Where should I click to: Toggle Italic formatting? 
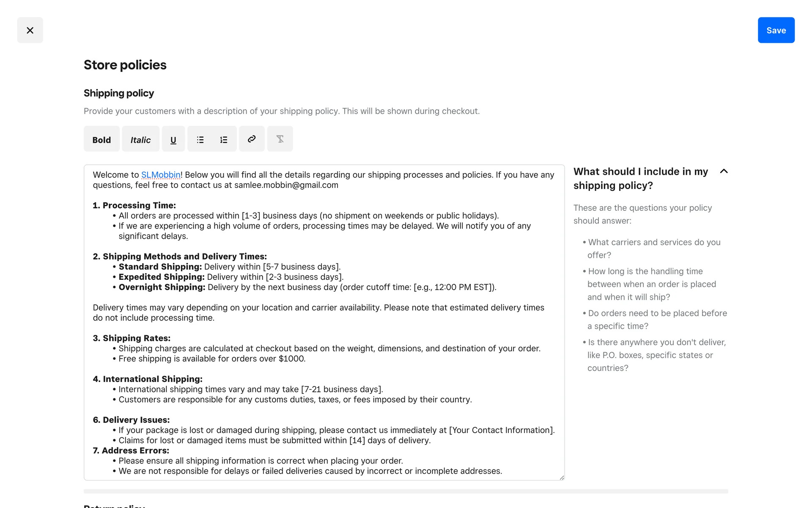140,139
